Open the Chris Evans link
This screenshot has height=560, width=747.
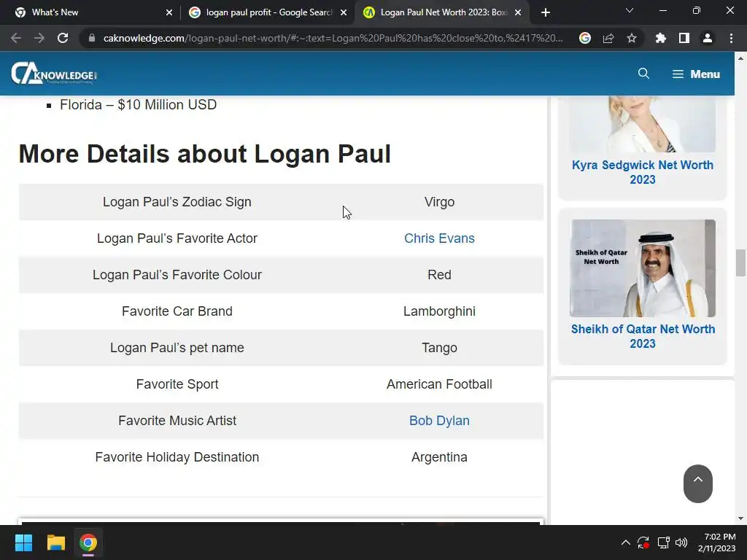[439, 238]
